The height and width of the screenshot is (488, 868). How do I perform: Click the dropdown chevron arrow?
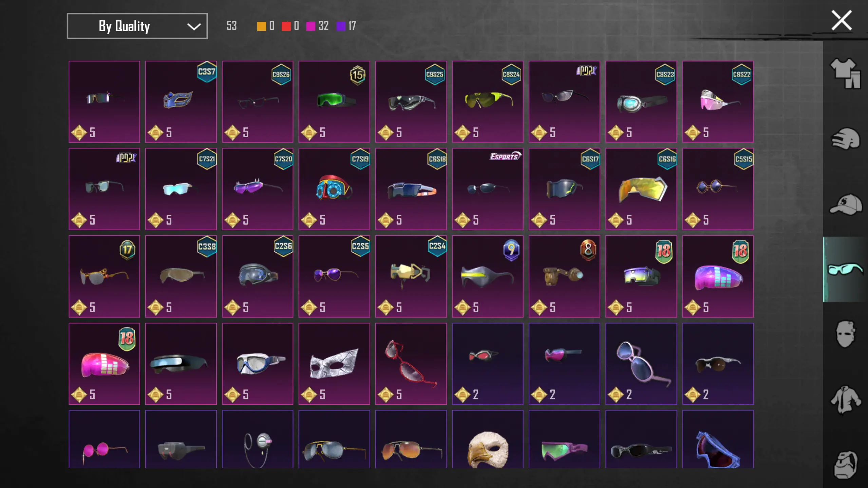(x=194, y=26)
